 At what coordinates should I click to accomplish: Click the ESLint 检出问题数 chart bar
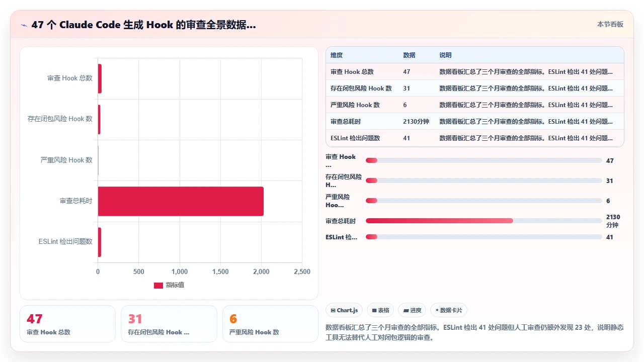100,242
